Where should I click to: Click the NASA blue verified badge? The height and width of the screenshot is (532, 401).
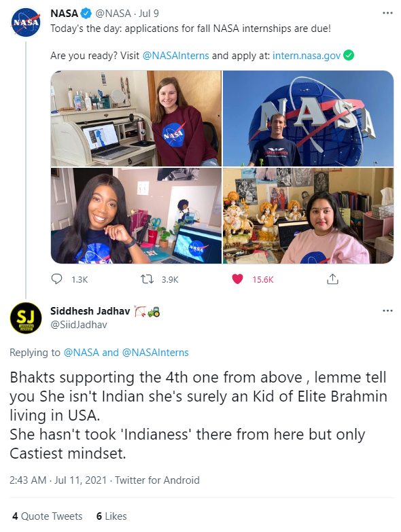(x=86, y=14)
